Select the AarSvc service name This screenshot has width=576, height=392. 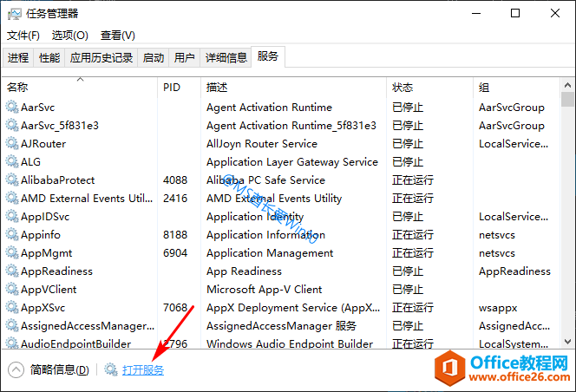tap(38, 108)
